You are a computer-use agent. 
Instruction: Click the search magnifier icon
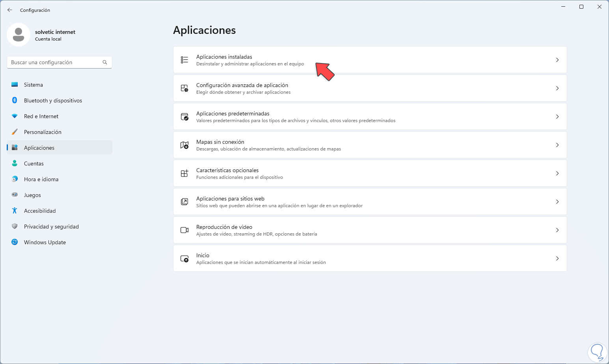[x=105, y=62]
